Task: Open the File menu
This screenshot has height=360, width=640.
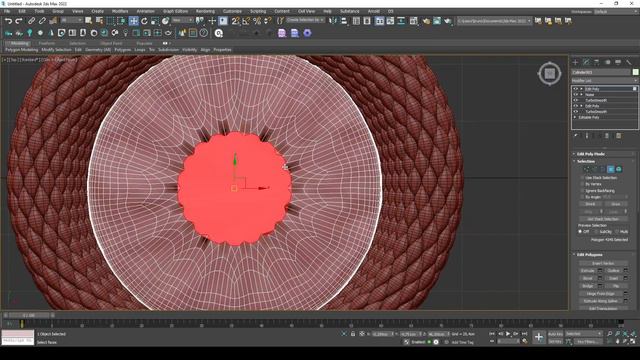Action: 7,11
